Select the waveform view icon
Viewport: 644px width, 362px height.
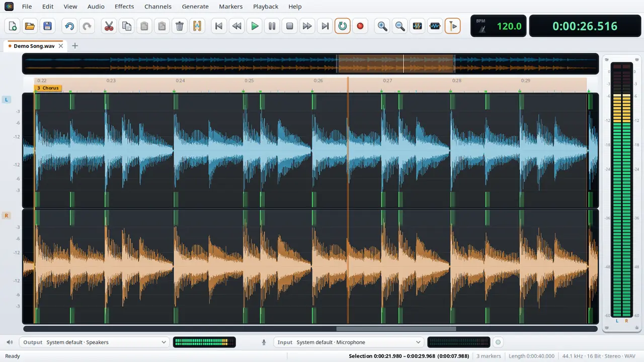435,26
